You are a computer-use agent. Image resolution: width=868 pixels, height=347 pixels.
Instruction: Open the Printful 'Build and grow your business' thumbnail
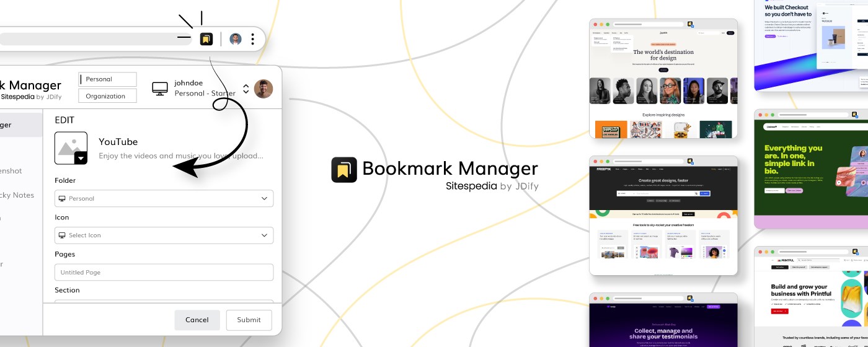pyautogui.click(x=811, y=296)
